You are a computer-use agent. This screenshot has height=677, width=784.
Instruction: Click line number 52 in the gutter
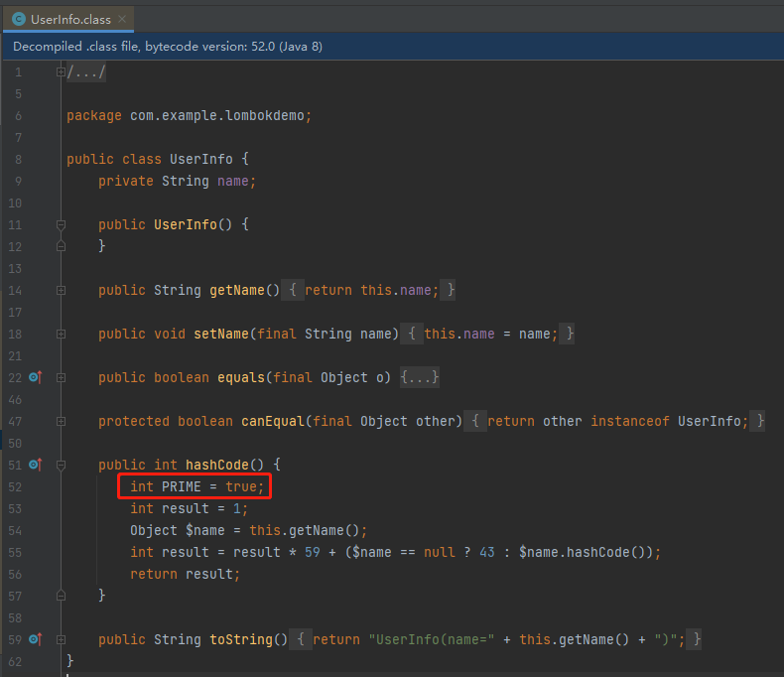15,487
